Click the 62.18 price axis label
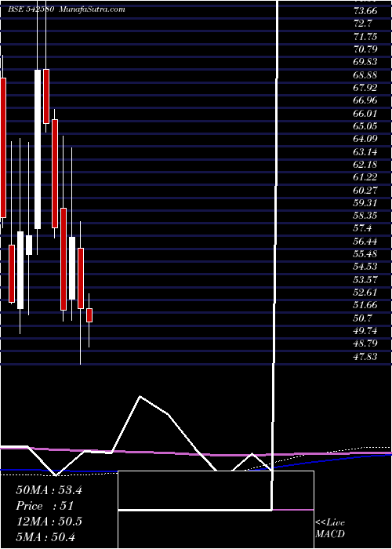 pos(365,165)
